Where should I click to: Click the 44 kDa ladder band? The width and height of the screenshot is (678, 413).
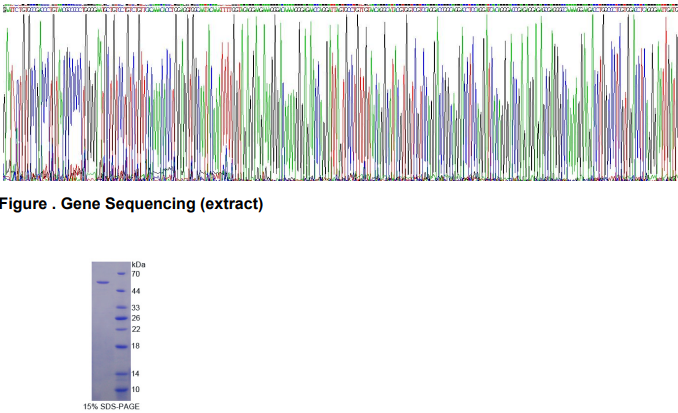click(x=121, y=291)
